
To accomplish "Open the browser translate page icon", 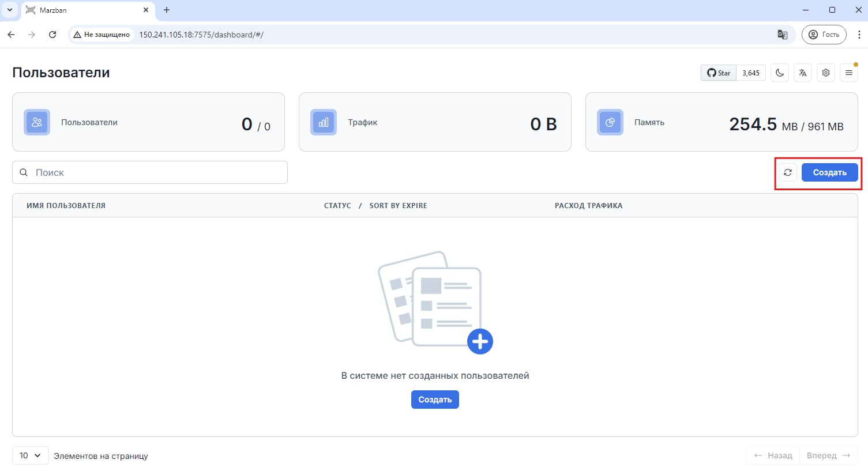I will pos(783,35).
